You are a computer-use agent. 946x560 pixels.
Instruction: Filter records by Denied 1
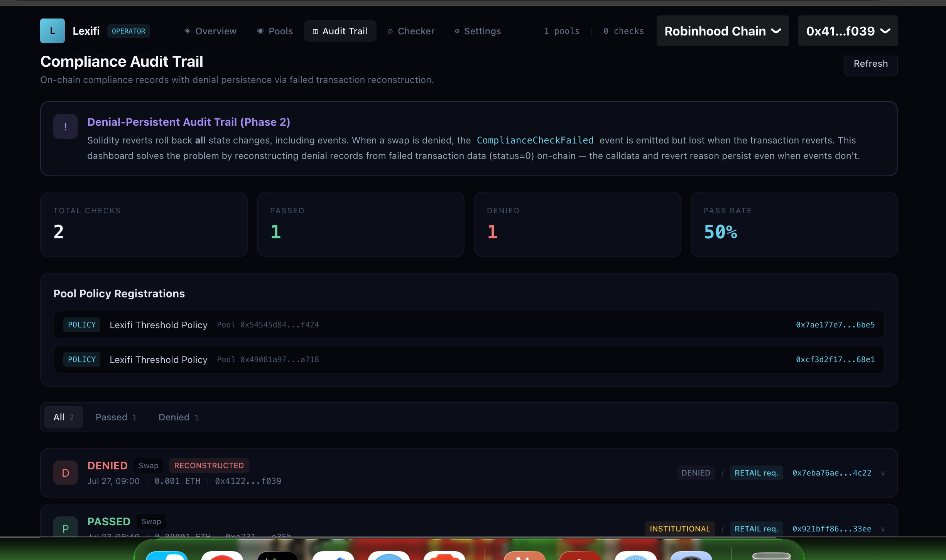(x=179, y=417)
